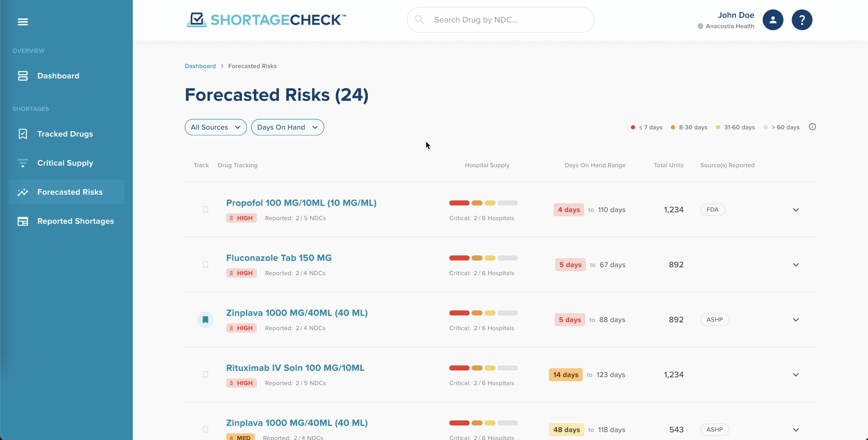Untrack Zinplava HIGH row bookmark

(x=205, y=319)
